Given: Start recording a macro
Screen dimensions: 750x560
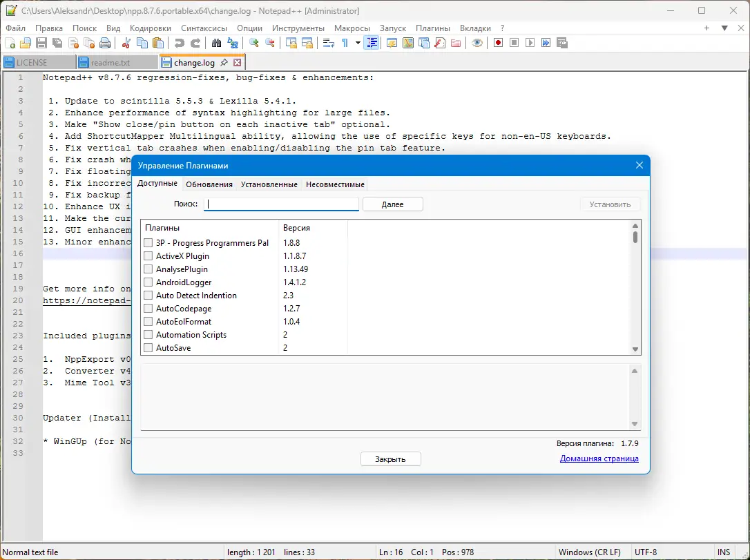Looking at the screenshot, I should click(x=498, y=42).
